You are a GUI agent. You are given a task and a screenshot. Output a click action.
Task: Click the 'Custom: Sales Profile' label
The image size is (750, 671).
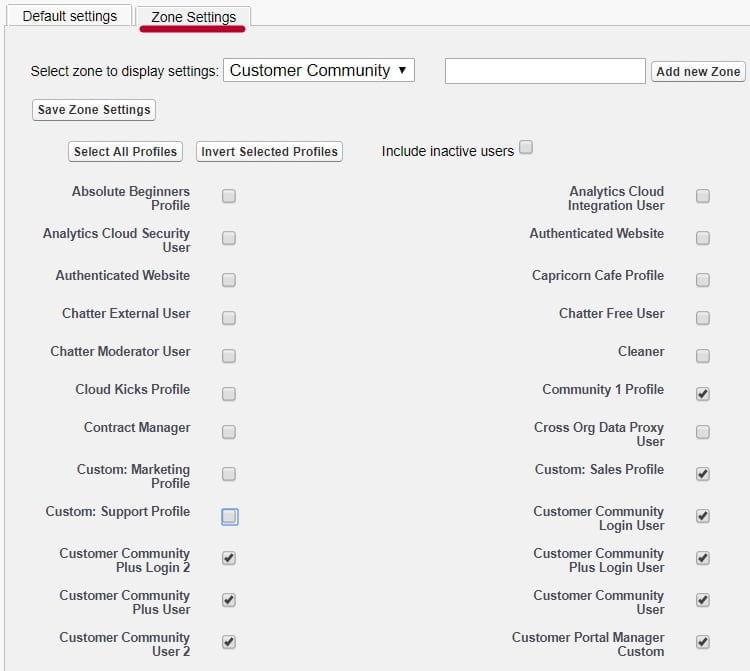point(599,470)
